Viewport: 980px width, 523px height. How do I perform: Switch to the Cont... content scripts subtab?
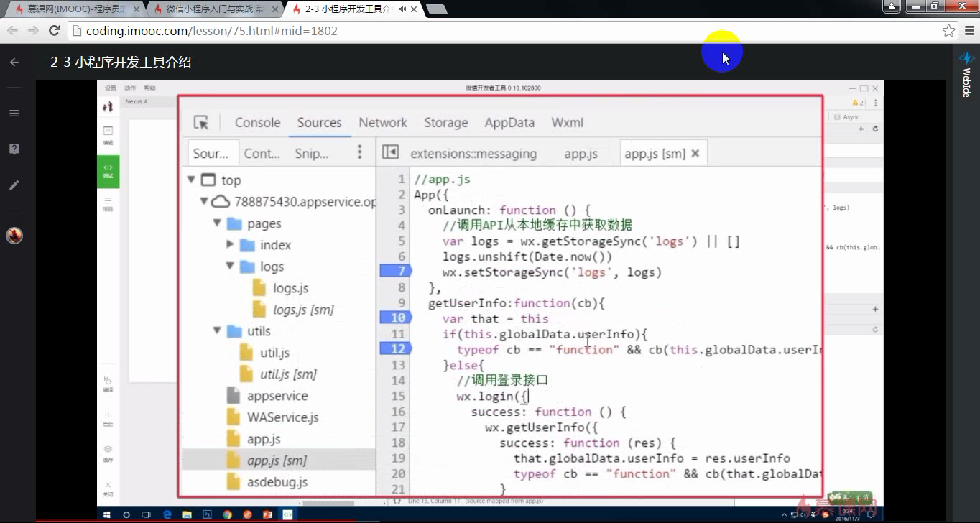[262, 153]
